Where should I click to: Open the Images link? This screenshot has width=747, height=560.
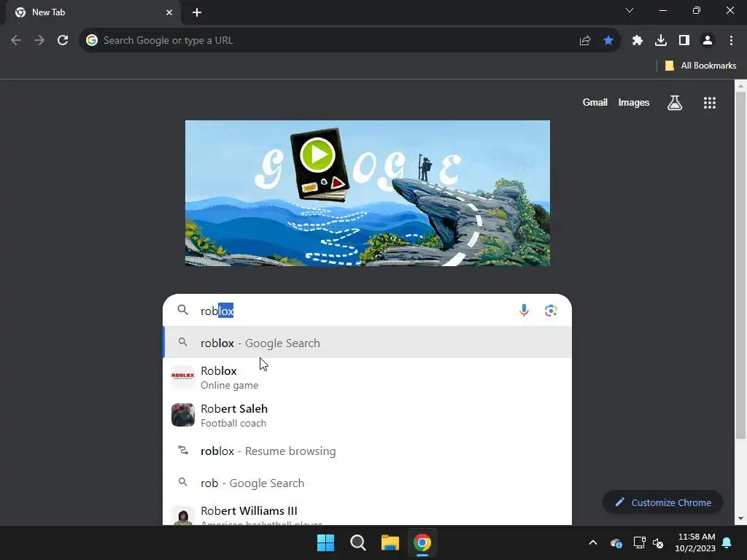click(634, 102)
